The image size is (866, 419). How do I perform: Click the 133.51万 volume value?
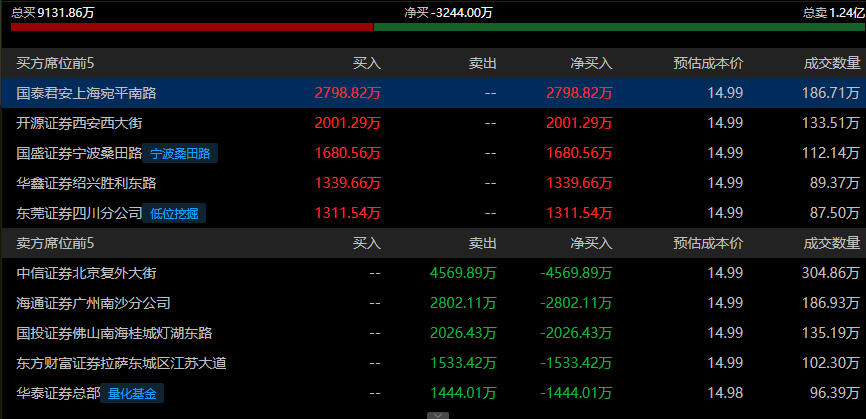pos(831,123)
